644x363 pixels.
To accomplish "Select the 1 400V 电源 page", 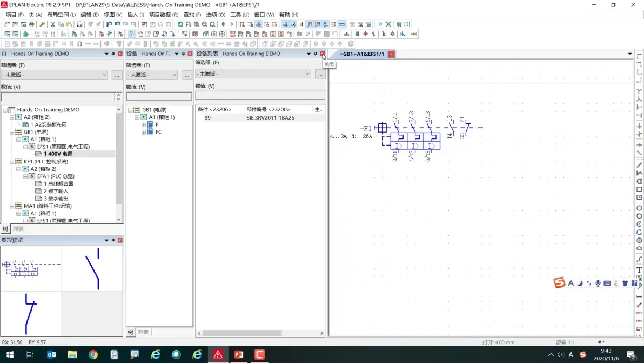I will 58,154.
